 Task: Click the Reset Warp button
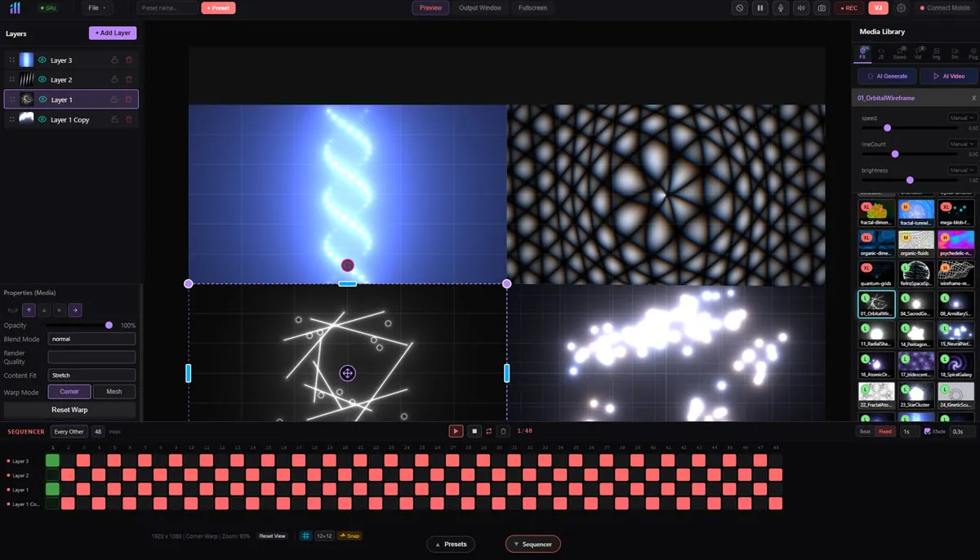(69, 410)
